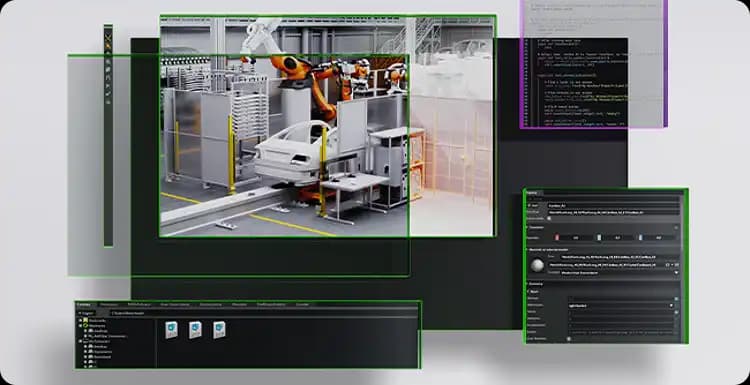Collapse the My Computer tree node
The height and width of the screenshot is (385, 750).
80,341
